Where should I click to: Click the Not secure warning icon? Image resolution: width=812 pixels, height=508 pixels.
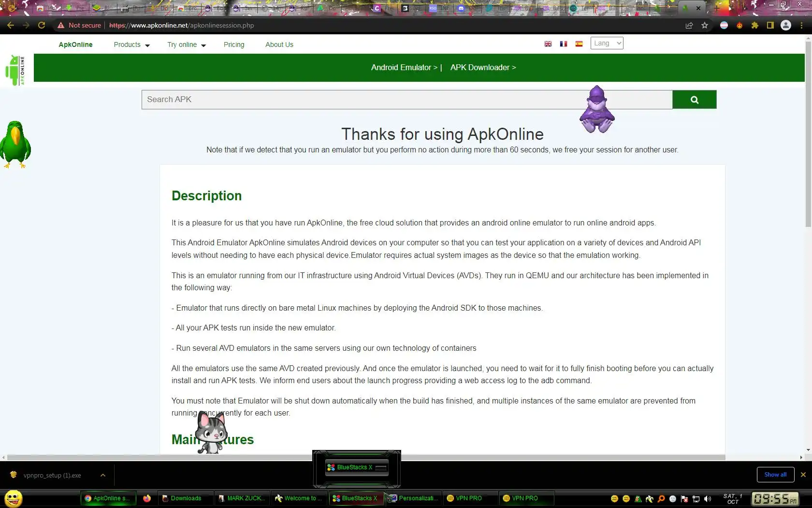61,25
